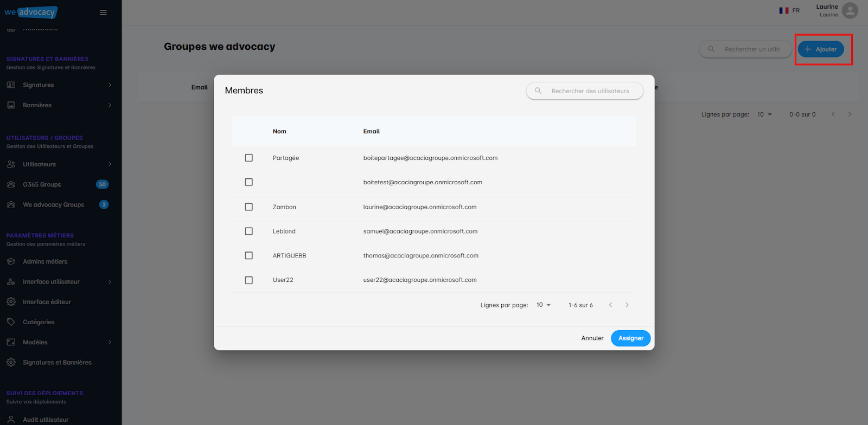Click the Utilisateurs people icon
Image resolution: width=868 pixels, height=425 pixels.
pos(11,164)
